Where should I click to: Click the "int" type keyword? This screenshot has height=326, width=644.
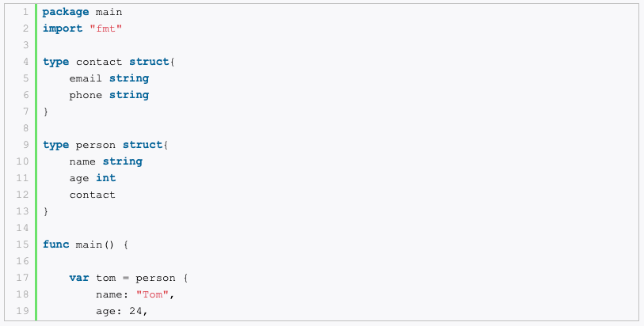tap(105, 178)
